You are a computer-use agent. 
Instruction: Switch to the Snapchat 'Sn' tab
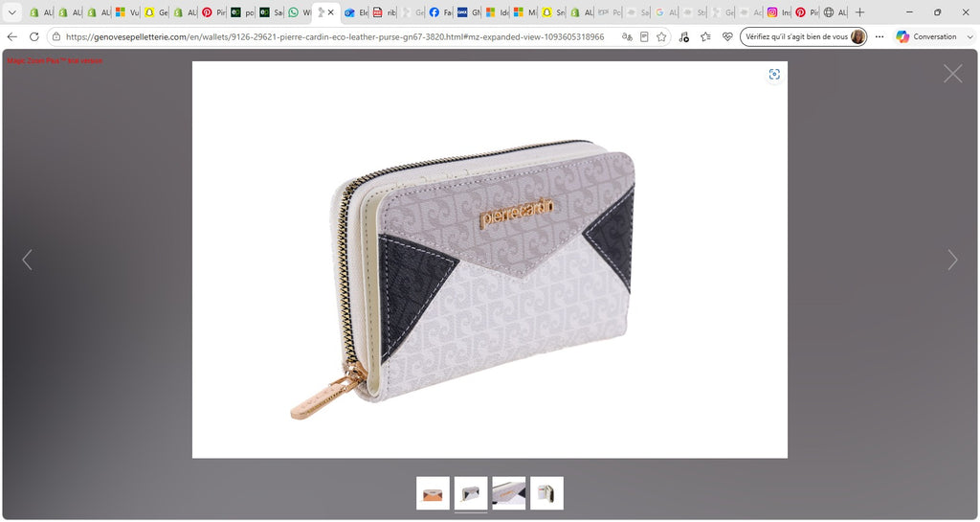point(554,11)
